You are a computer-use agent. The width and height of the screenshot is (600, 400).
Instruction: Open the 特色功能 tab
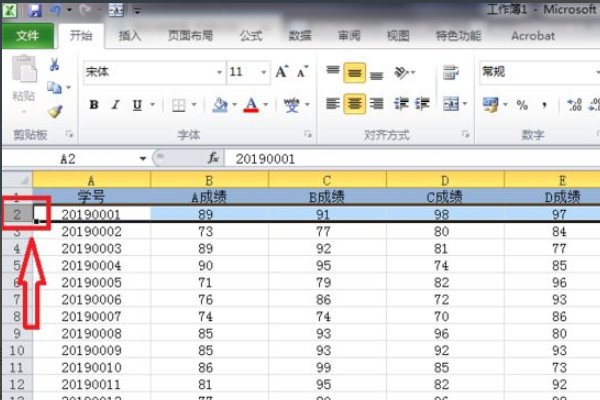point(458,36)
